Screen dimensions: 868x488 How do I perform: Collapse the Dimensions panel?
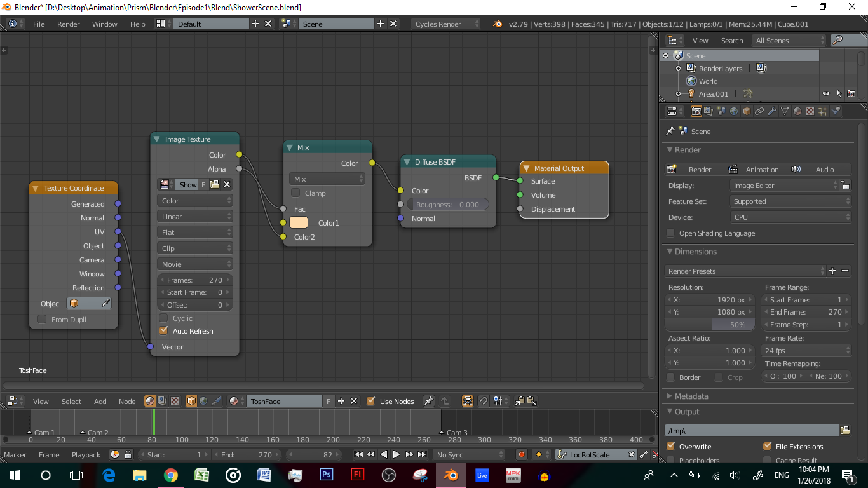670,252
